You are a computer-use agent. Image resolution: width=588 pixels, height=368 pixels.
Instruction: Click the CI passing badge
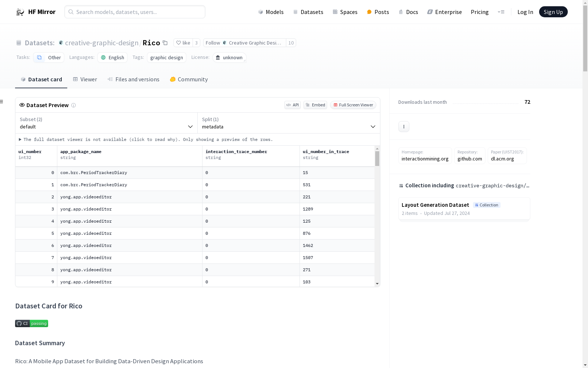pos(32,323)
